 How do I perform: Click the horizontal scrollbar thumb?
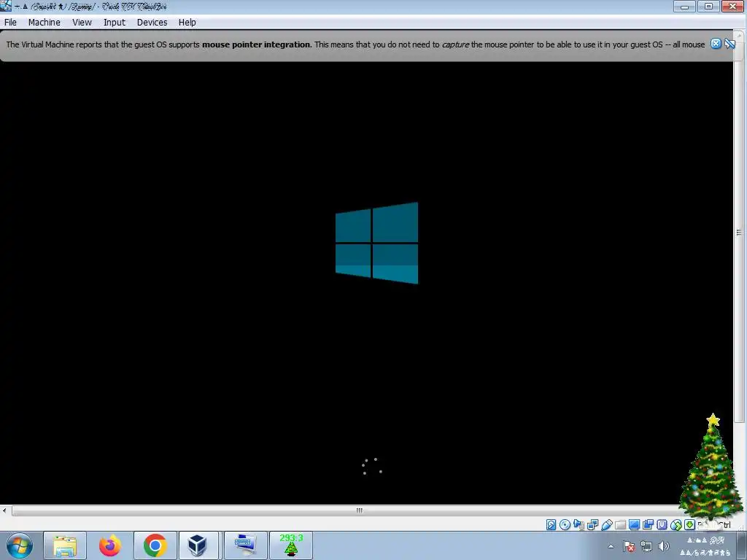click(359, 510)
